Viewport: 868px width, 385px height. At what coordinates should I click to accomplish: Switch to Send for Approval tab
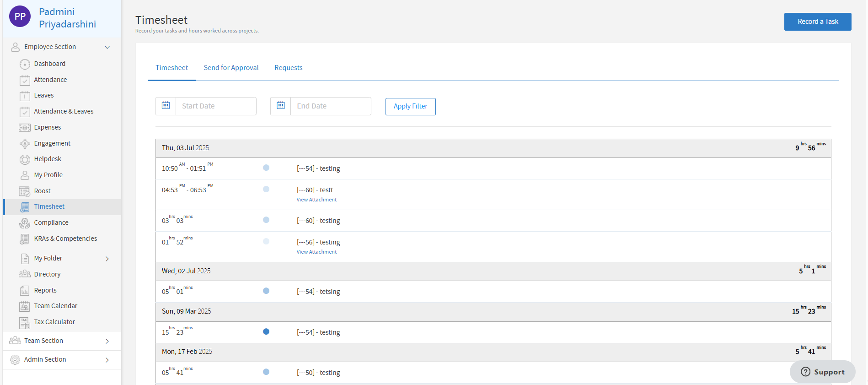coord(231,68)
